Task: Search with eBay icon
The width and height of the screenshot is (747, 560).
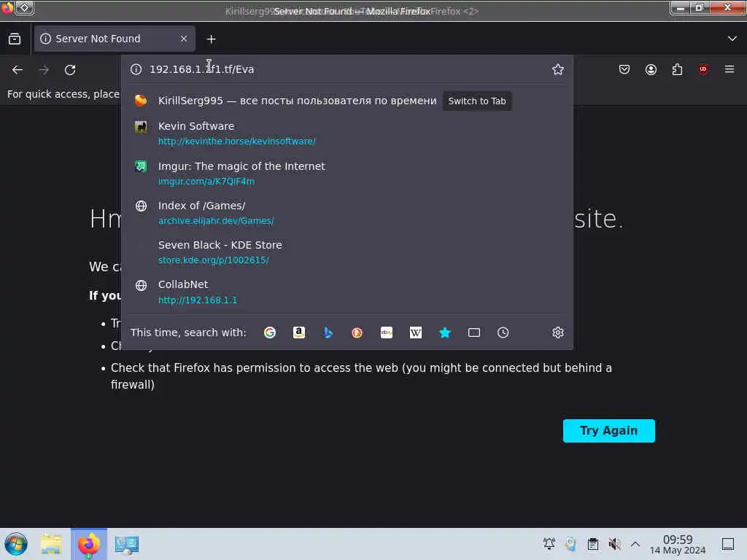Action: (387, 332)
